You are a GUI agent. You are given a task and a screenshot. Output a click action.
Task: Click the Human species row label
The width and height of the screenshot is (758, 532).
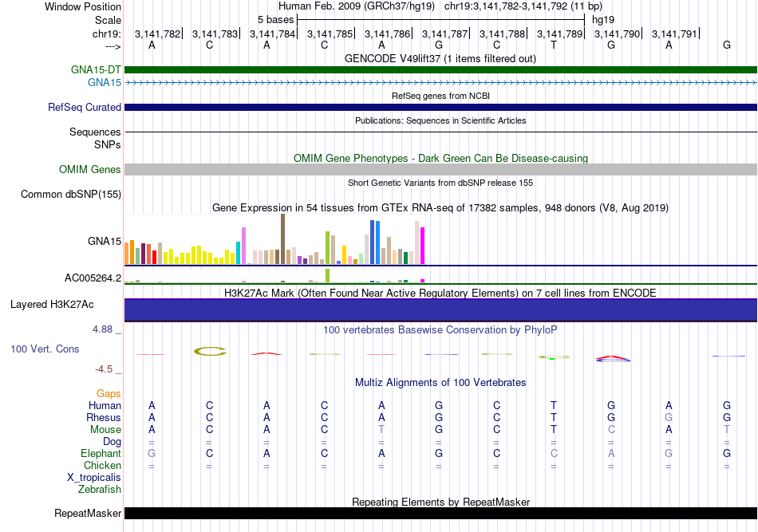click(105, 405)
